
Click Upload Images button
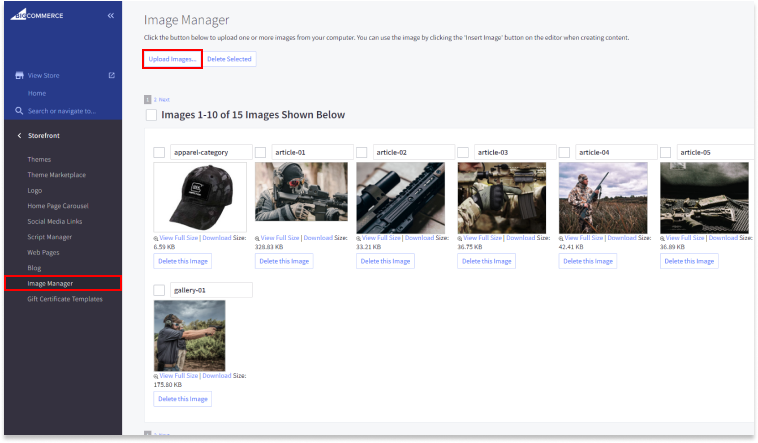pos(172,59)
